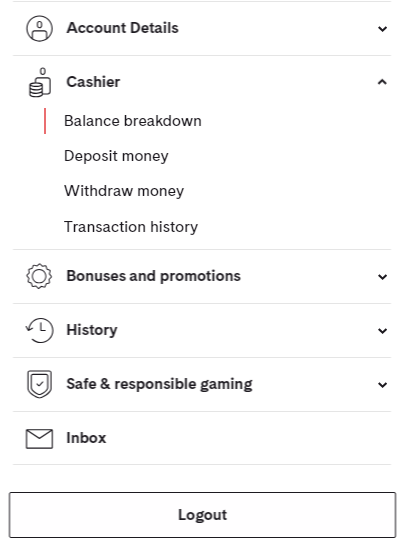404x545 pixels.
Task: Click the Cashier heading text
Action: click(x=93, y=82)
